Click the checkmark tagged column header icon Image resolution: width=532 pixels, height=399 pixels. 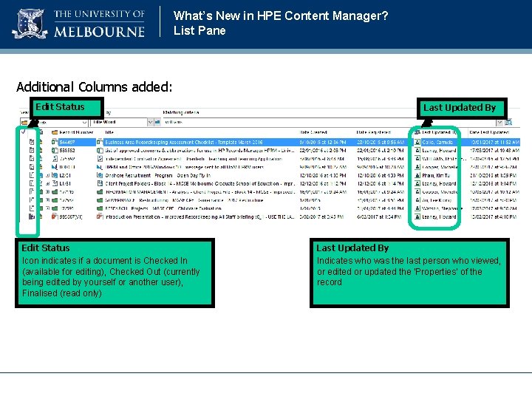click(23, 132)
